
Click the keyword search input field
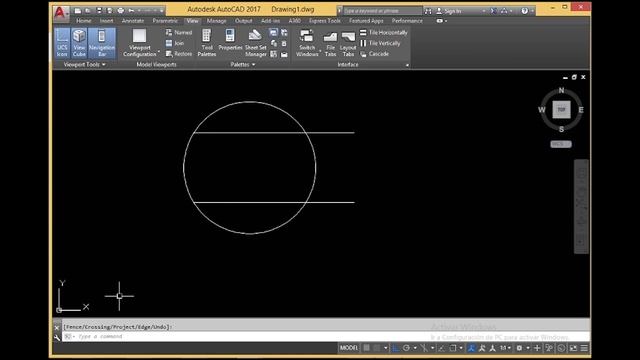[x=382, y=11]
